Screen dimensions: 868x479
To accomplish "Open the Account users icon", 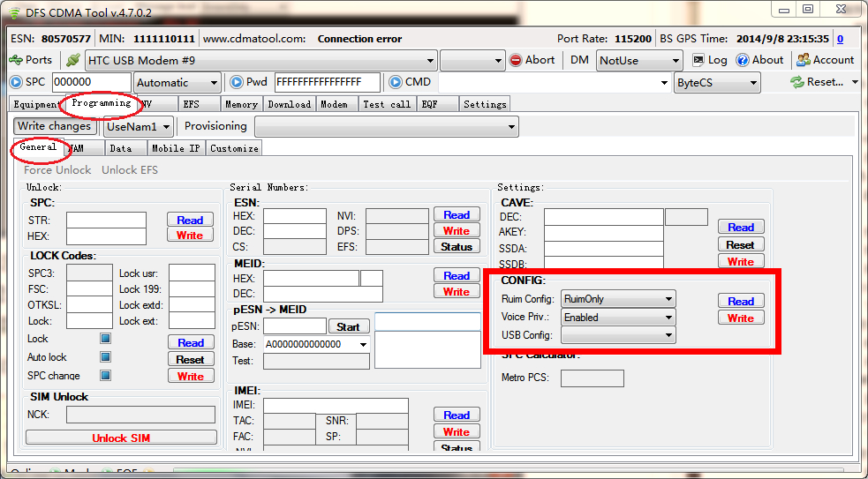I will click(x=804, y=60).
